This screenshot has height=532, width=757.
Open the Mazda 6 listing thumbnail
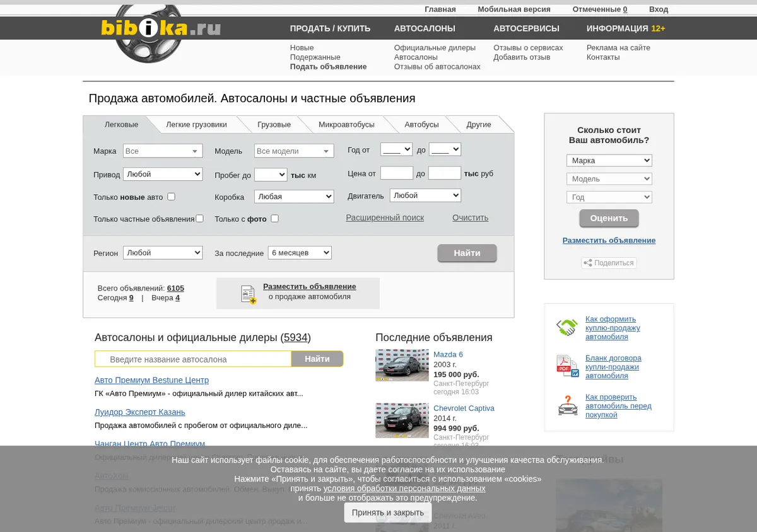[x=402, y=365]
